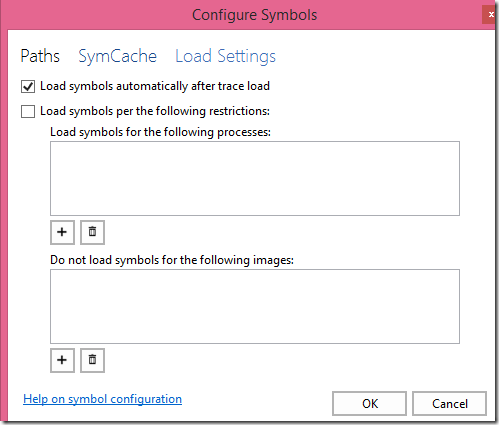Open the SymCache tab

117,56
